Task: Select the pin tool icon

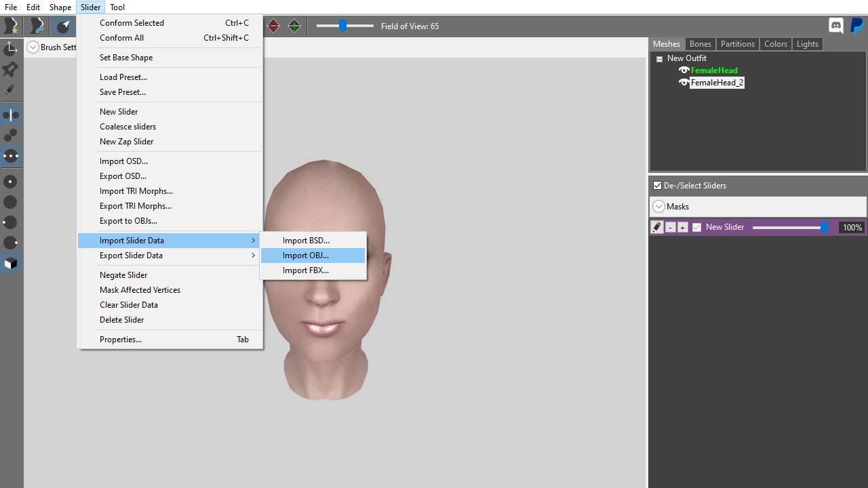Action: (11, 69)
